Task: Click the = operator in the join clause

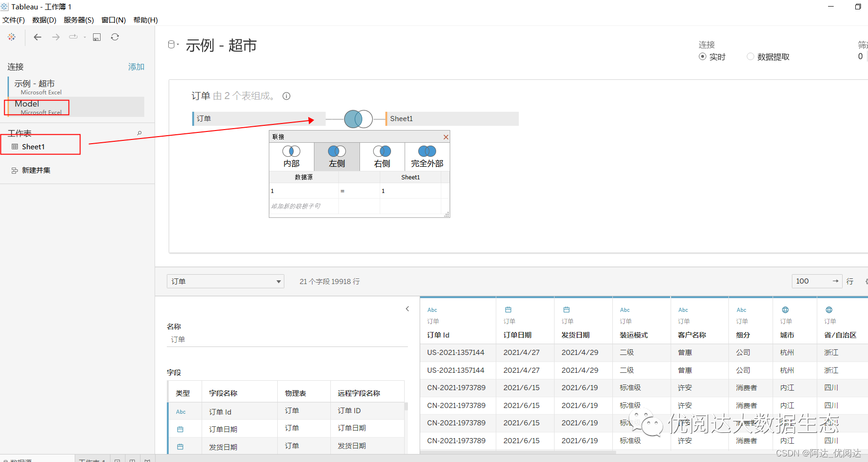Action: click(359, 191)
